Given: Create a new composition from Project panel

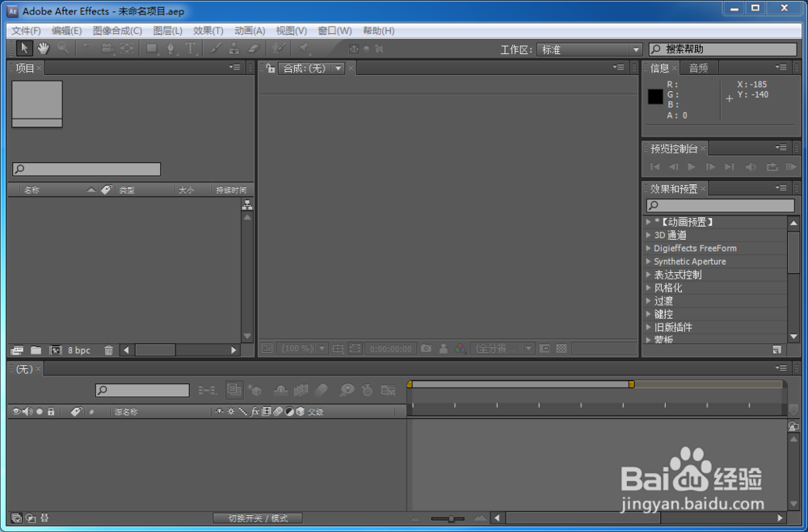Looking at the screenshot, I should pos(55,350).
